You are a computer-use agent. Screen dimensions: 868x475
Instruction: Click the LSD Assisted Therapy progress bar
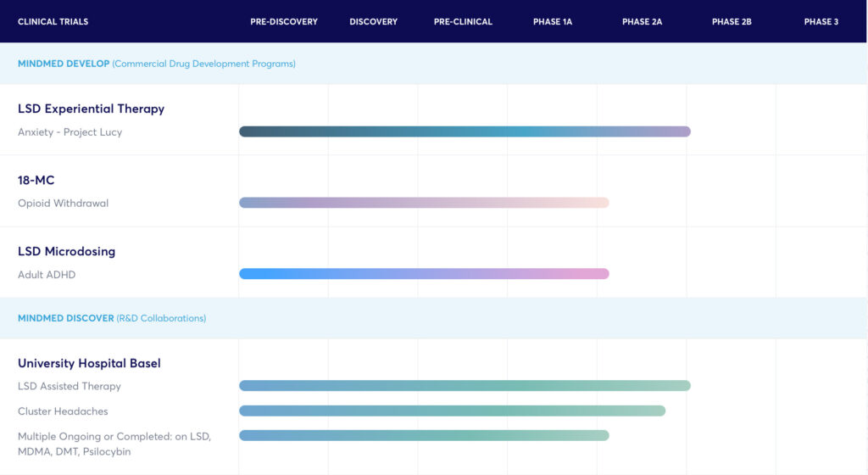point(465,385)
